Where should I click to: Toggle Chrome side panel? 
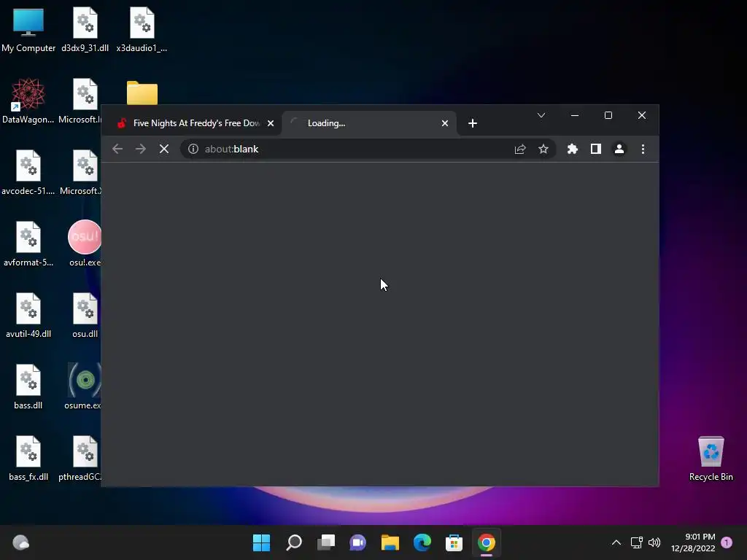pos(595,149)
